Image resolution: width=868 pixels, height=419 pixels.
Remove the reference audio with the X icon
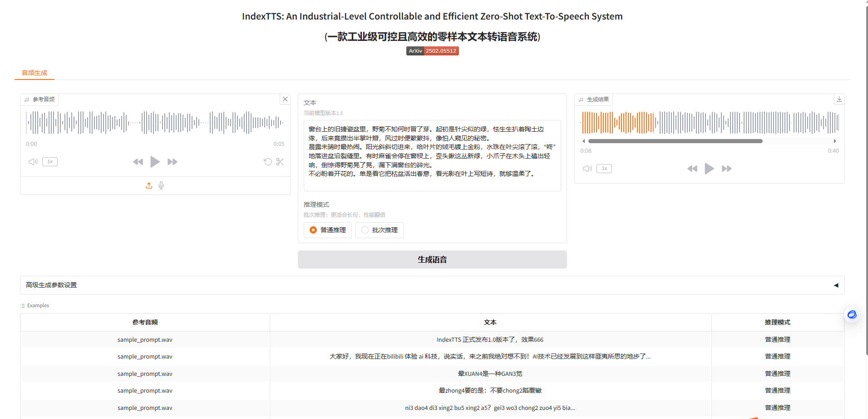[285, 99]
